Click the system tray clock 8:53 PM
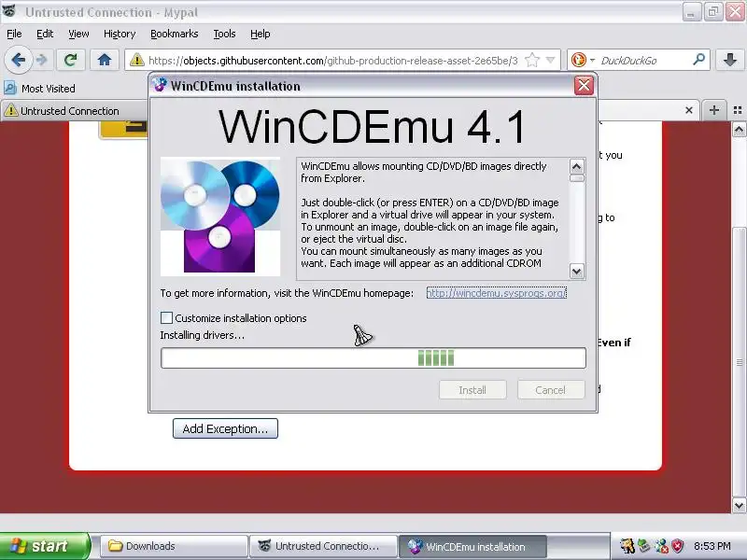 tap(712, 546)
